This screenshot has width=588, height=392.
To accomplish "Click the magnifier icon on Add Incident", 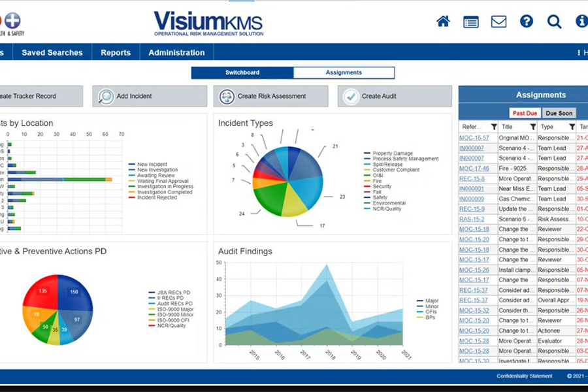I will coord(106,97).
